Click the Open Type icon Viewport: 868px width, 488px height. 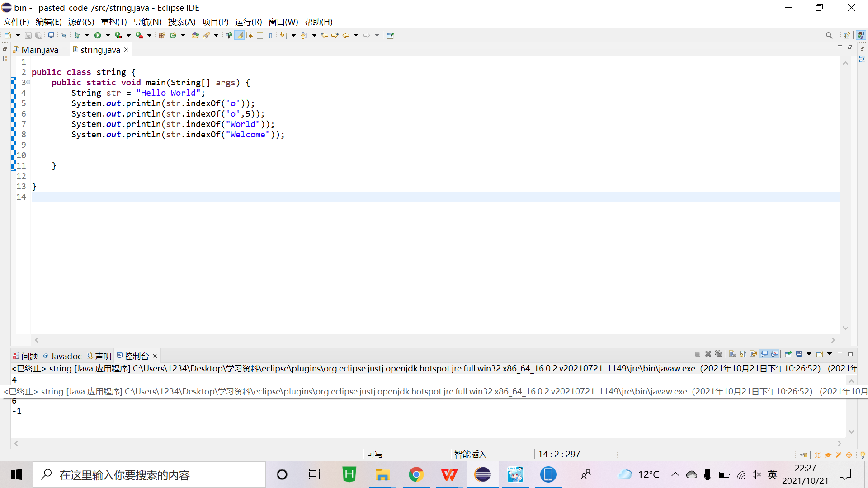(x=195, y=35)
